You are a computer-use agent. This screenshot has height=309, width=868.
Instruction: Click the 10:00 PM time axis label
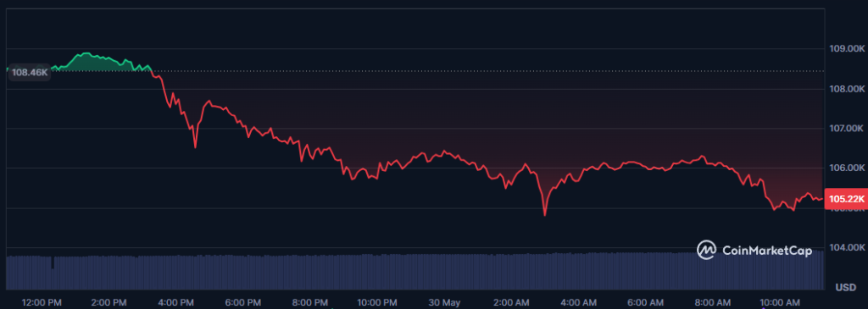pos(376,302)
